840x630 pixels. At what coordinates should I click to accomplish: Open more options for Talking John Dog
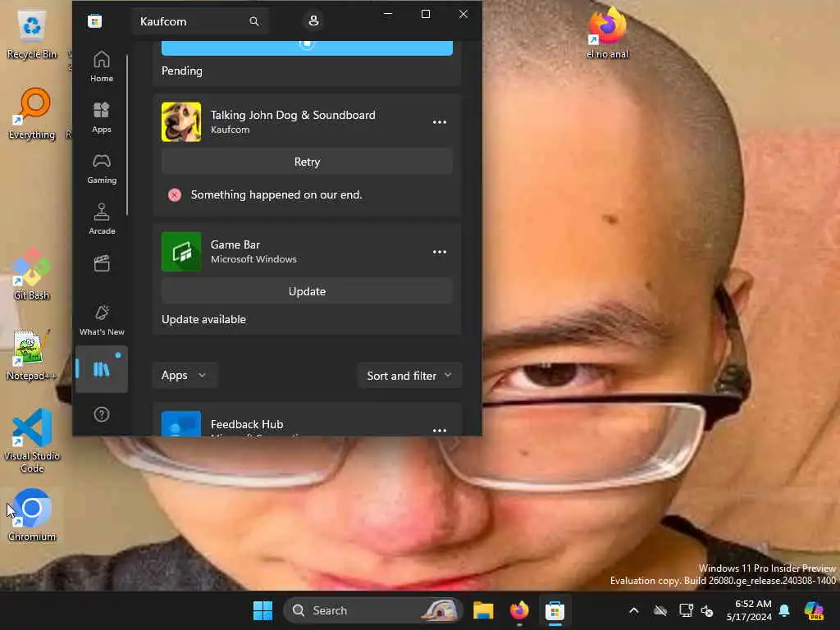click(440, 122)
